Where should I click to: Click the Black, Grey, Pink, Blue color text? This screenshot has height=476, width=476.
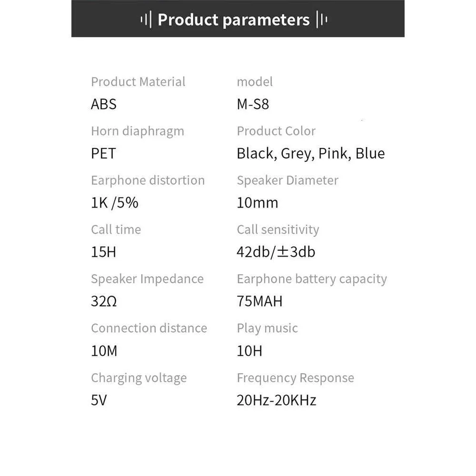pos(311,154)
